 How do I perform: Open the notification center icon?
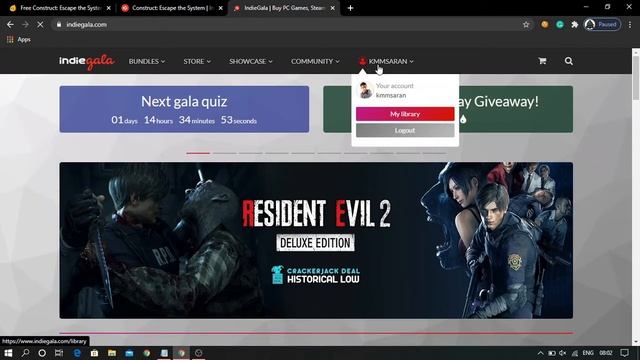(x=624, y=353)
